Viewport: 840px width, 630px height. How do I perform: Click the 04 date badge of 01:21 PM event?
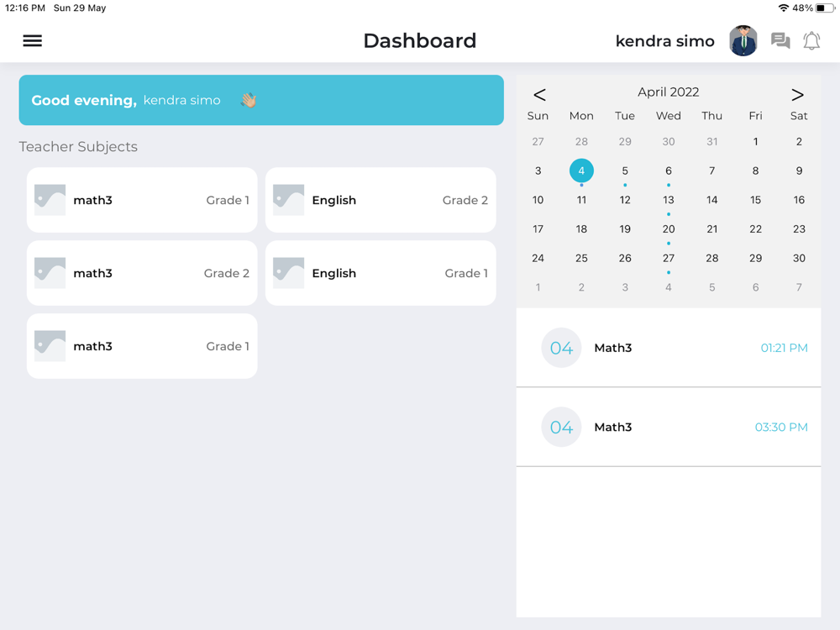[x=561, y=348]
